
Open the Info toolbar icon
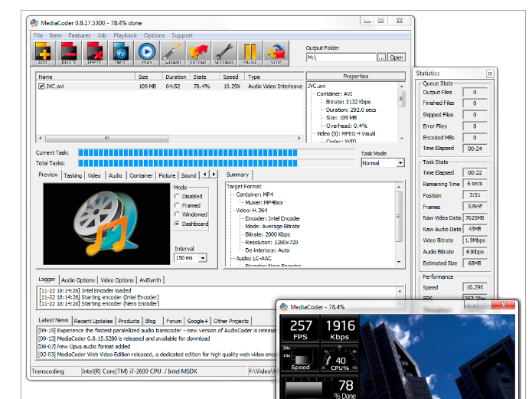(120, 52)
